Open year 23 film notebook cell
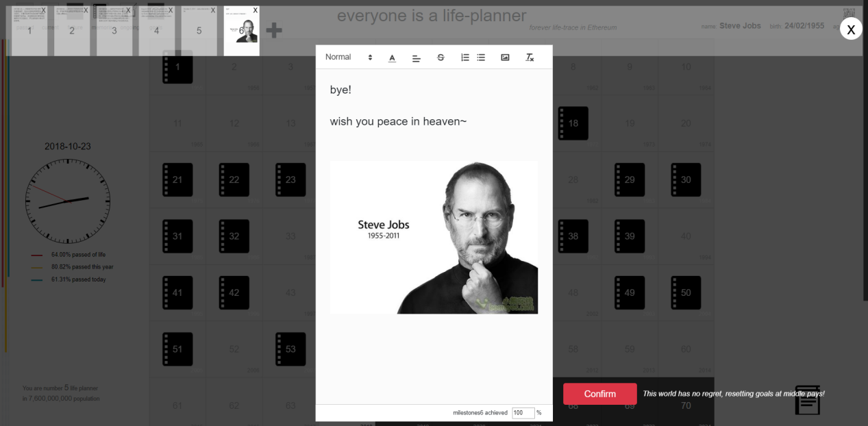This screenshot has height=426, width=868. (290, 179)
